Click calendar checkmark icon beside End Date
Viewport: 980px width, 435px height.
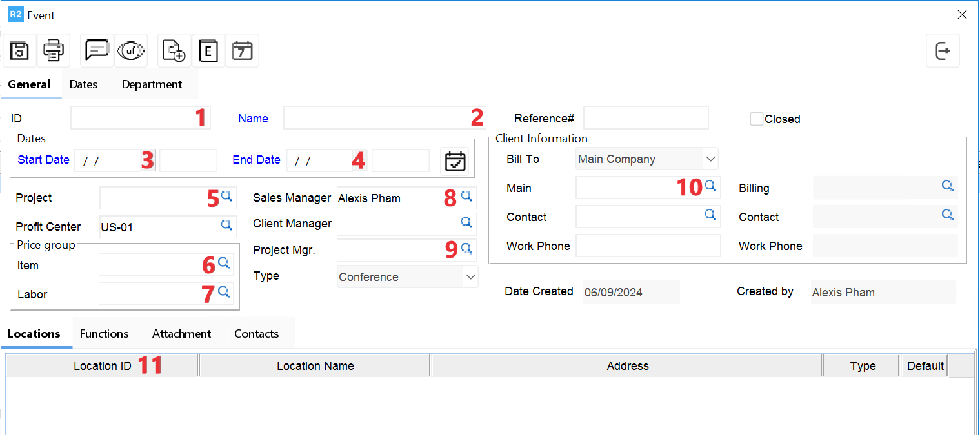[455, 161]
